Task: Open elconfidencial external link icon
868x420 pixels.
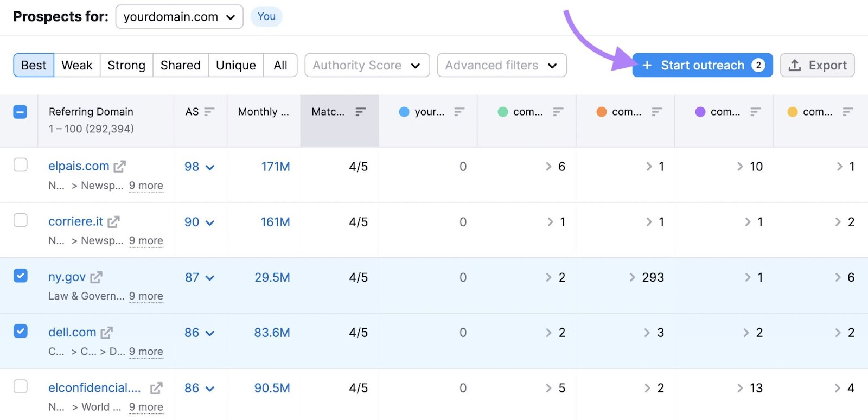Action: pos(156,388)
